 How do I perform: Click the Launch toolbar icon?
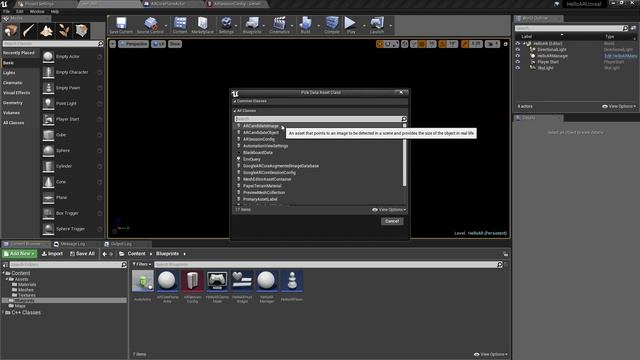377,25
